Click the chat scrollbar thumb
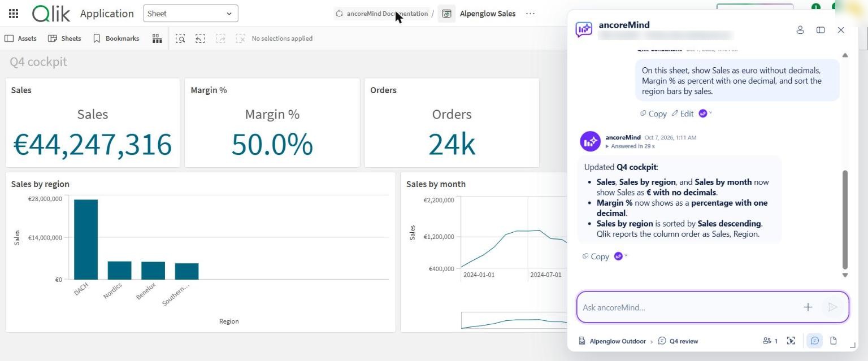868x361 pixels. (845, 220)
